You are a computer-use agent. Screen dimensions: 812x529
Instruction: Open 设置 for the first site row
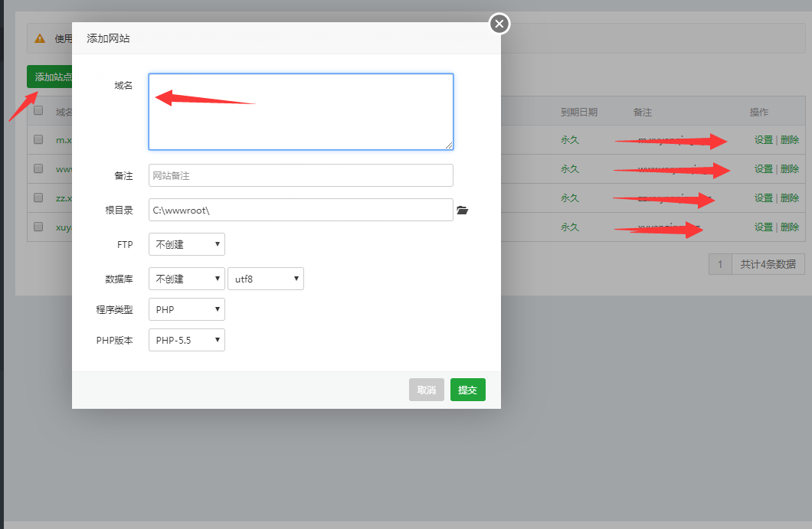[x=763, y=140]
